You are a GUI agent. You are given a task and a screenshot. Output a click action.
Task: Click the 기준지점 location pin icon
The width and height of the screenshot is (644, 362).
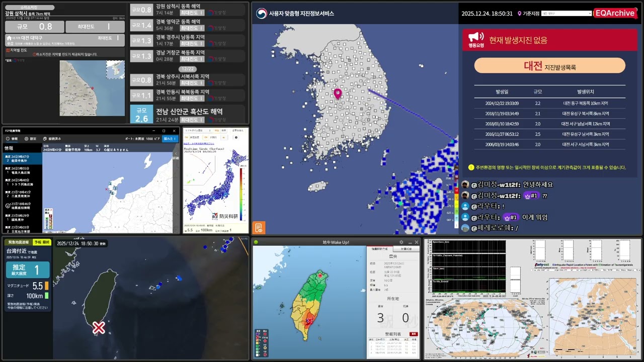[x=520, y=14]
